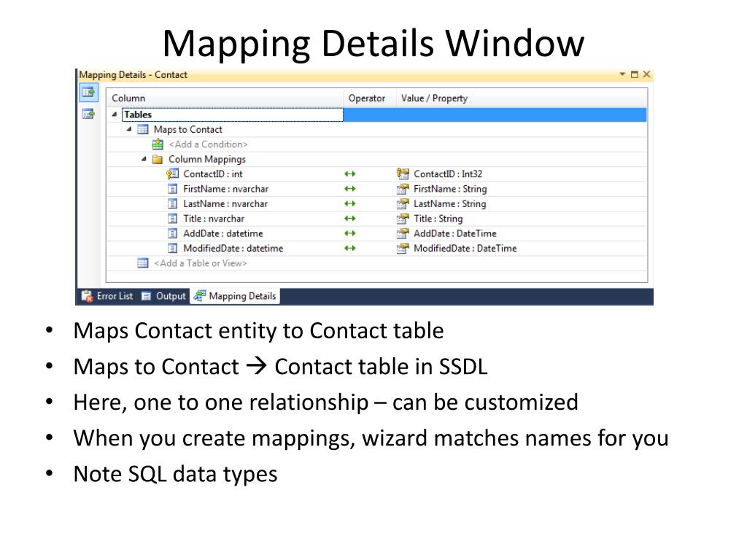Click the ContactID : Int32 property value
The width and height of the screenshot is (747, 560).
point(448,174)
